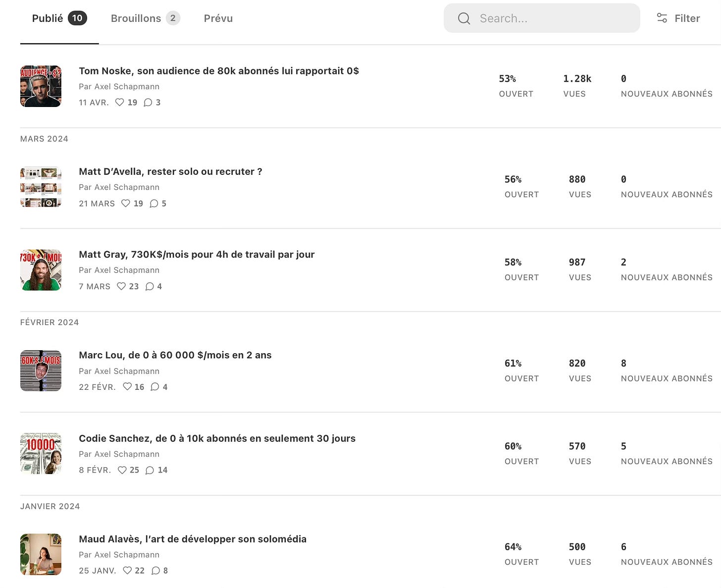Open the Filter options

coord(678,18)
